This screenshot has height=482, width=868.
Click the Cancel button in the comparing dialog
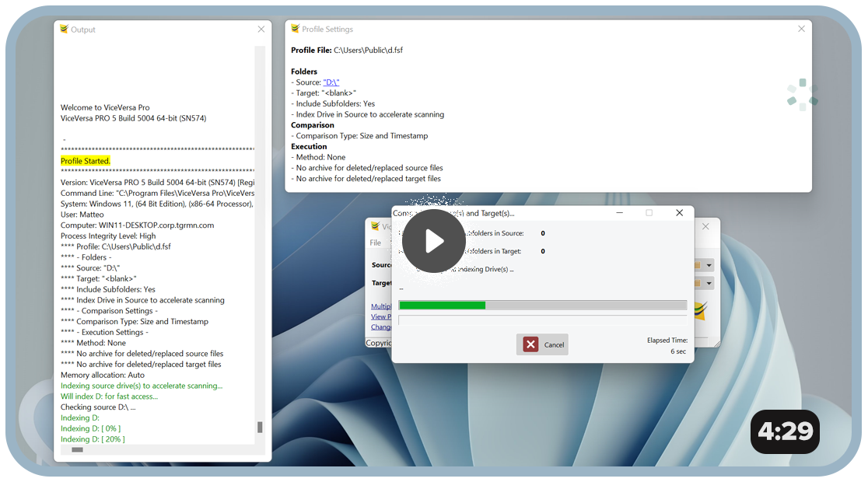[x=542, y=344]
